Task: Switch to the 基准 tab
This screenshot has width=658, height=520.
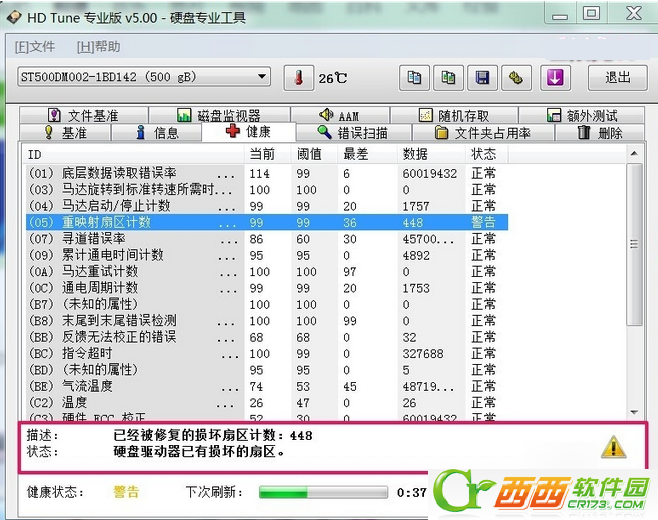Action: [65, 133]
